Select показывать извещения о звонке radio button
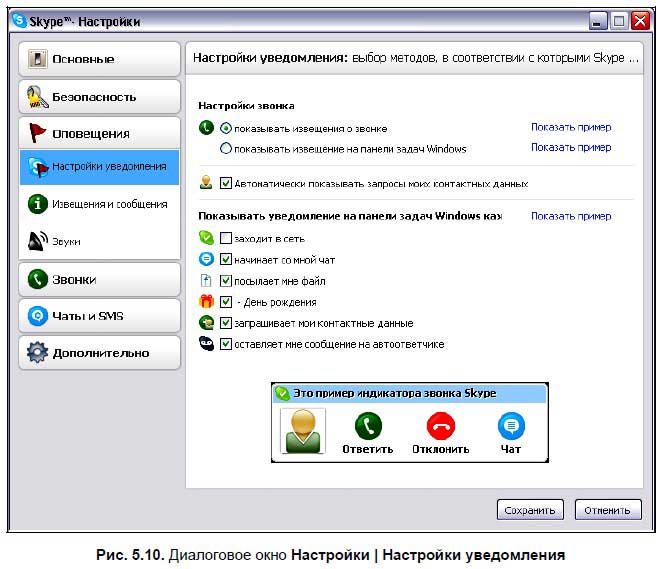The height and width of the screenshot is (569, 663). pos(226,128)
